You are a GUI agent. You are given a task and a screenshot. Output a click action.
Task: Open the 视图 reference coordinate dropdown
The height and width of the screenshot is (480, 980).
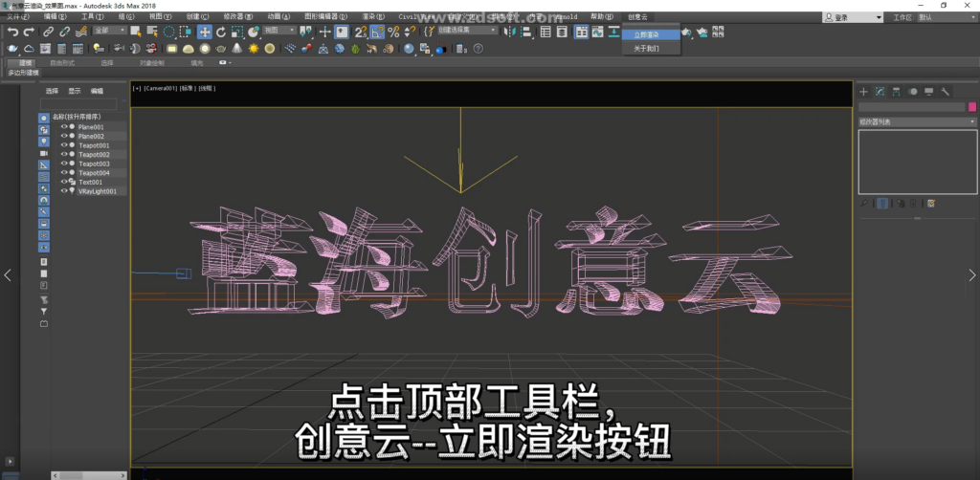(278, 30)
